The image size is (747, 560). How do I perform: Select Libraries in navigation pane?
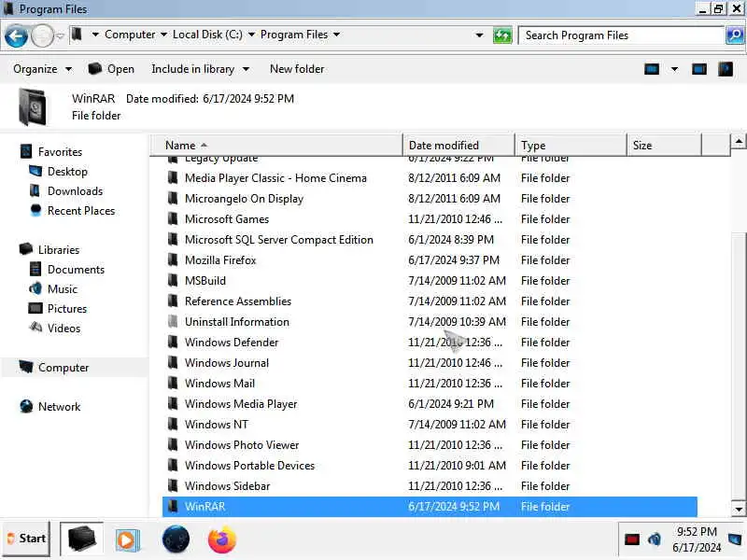click(x=59, y=249)
